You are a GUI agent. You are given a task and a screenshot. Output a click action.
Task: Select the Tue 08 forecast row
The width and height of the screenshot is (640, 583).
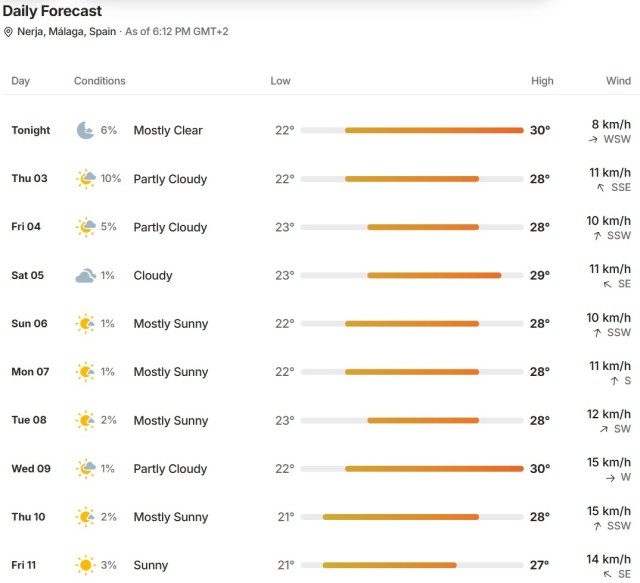coord(321,421)
